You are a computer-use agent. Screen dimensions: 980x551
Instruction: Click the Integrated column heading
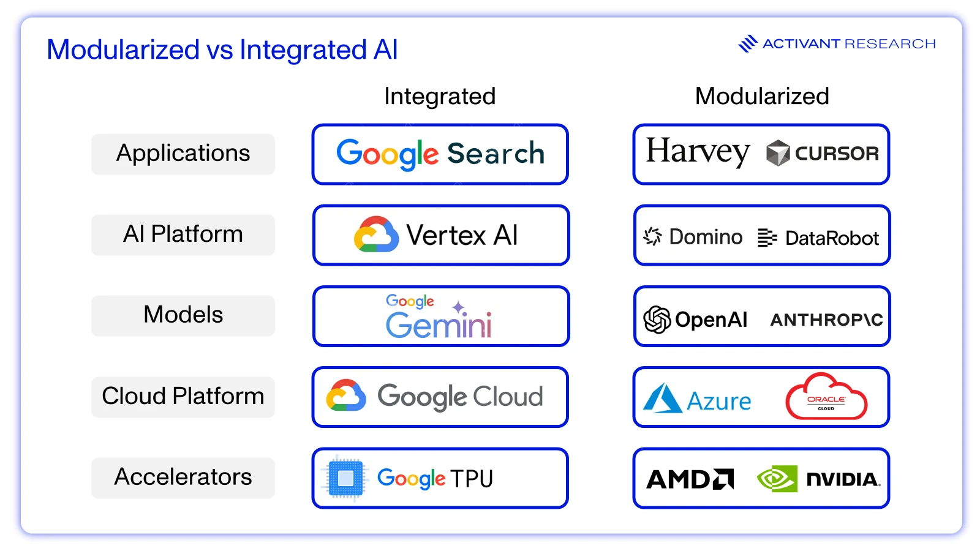tap(440, 96)
